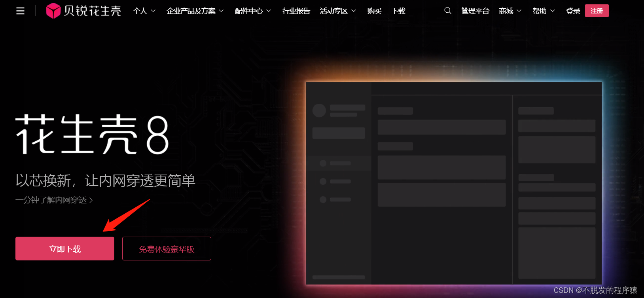The image size is (644, 298).
Task: Click the product interface preview image
Action: coord(454,183)
